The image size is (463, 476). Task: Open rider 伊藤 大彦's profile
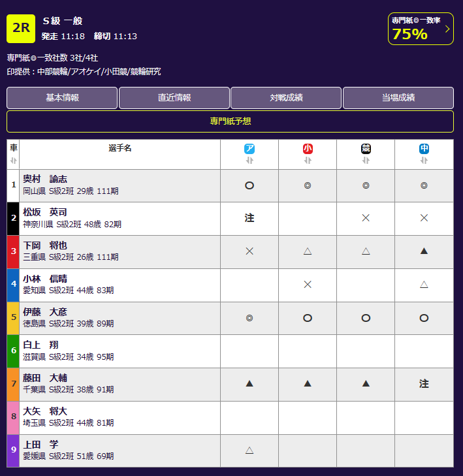(45, 311)
